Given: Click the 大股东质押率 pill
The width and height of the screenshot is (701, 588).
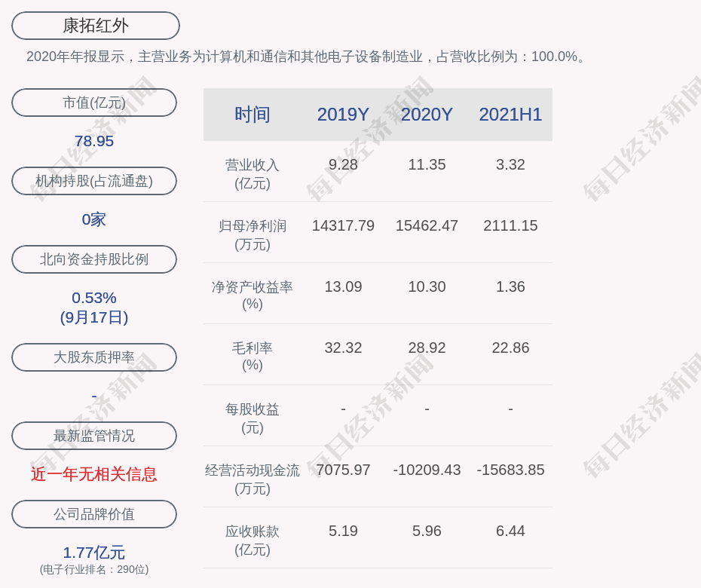Looking at the screenshot, I should tap(94, 357).
